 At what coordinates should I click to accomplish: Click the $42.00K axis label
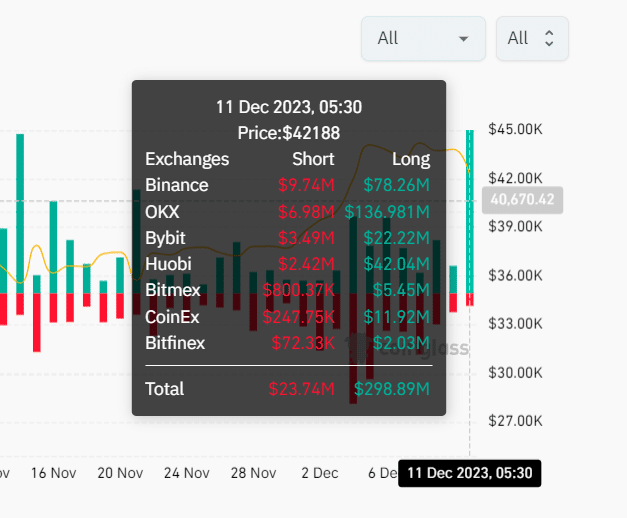coord(515,178)
